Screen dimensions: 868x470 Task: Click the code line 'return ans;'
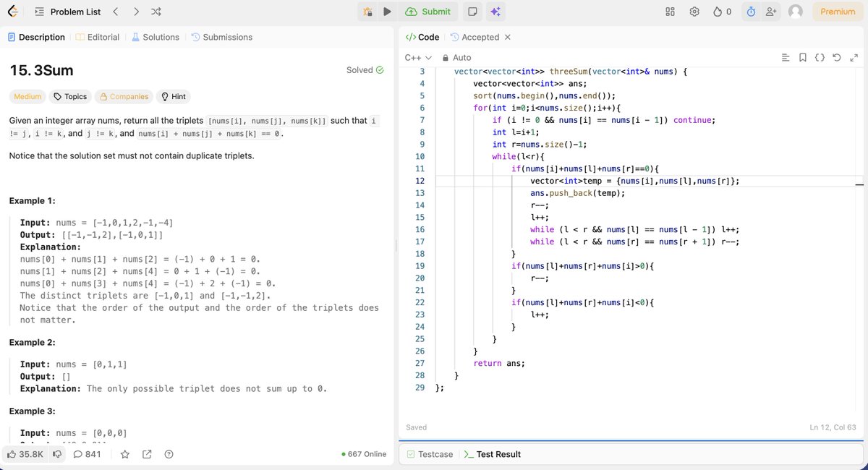[499, 363]
